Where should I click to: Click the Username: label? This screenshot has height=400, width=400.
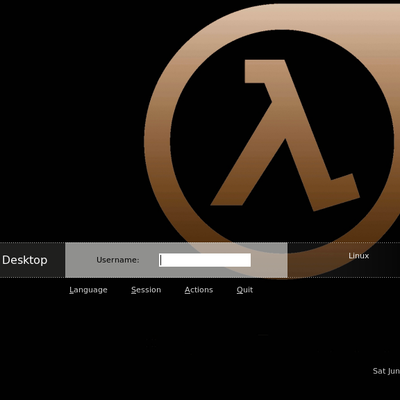(x=118, y=260)
